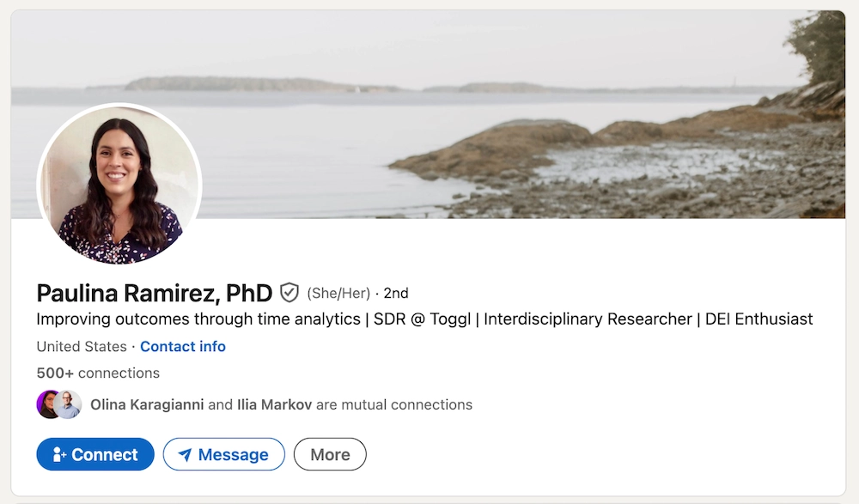Image resolution: width=859 pixels, height=504 pixels.
Task: Toggle connection status via Connect button
Action: click(94, 454)
